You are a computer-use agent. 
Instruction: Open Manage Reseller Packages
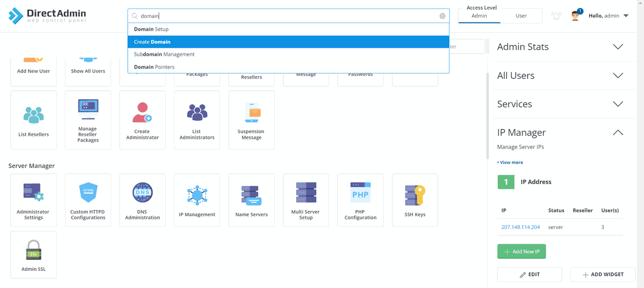[x=88, y=120]
